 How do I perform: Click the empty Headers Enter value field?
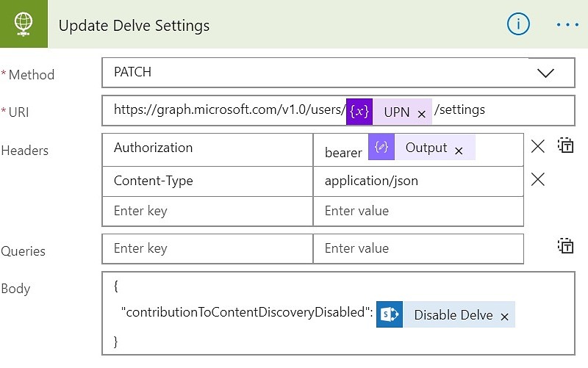pyautogui.click(x=418, y=211)
